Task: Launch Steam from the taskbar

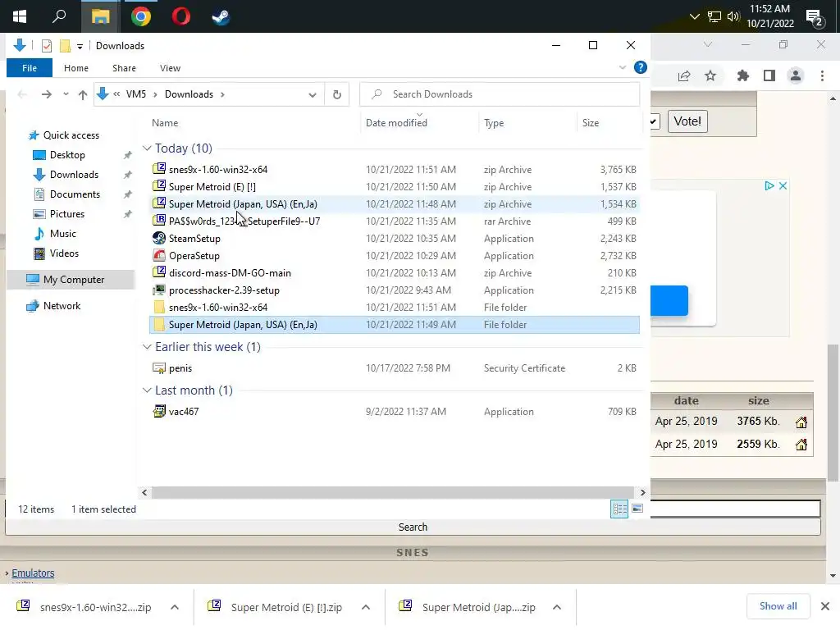Action: 221,16
